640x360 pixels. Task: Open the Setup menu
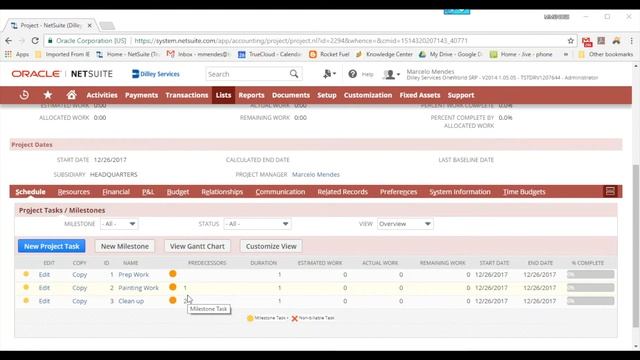tap(327, 95)
